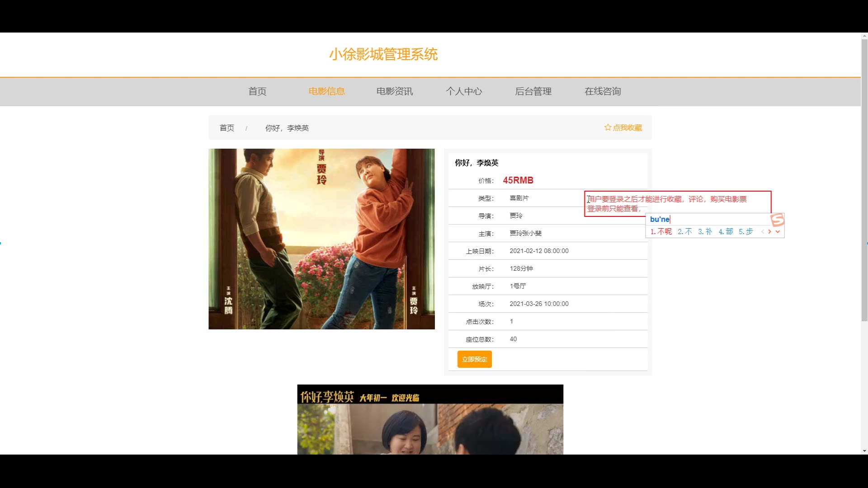
Task: Click the red annotation text box
Action: click(677, 204)
